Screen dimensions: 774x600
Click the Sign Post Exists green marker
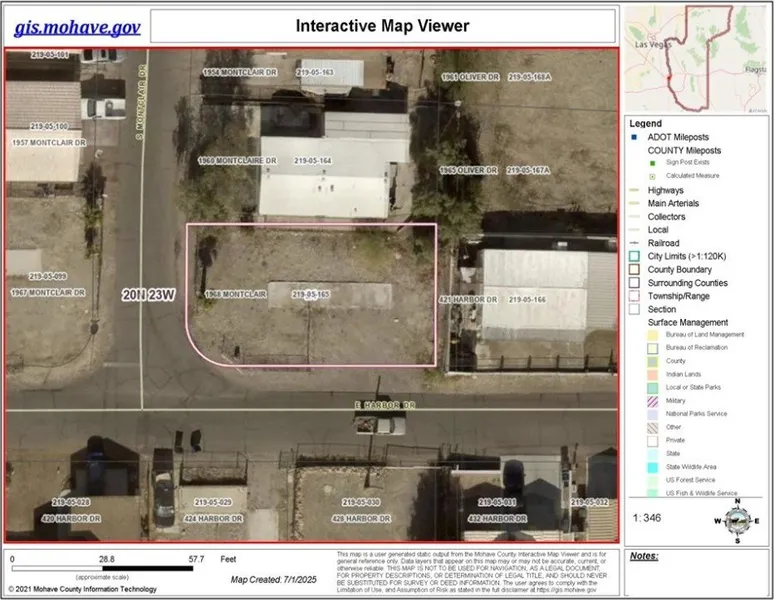tap(651, 163)
